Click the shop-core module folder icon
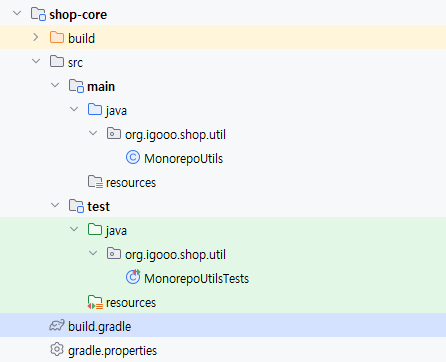Image resolution: width=446 pixels, height=362 pixels. 38,14
